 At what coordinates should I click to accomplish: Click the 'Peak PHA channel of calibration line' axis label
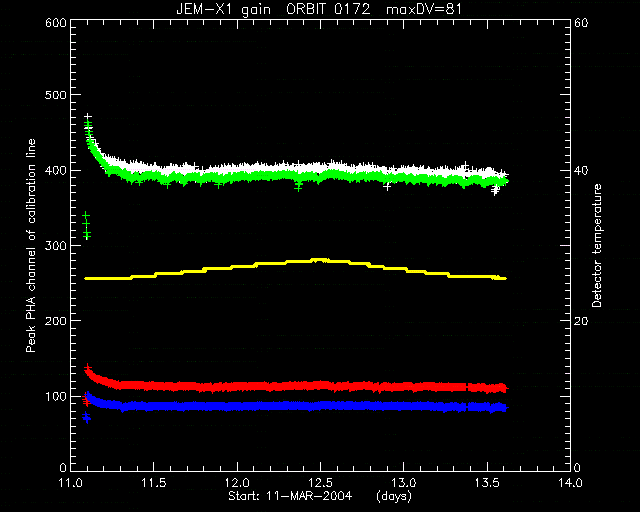click(x=31, y=246)
